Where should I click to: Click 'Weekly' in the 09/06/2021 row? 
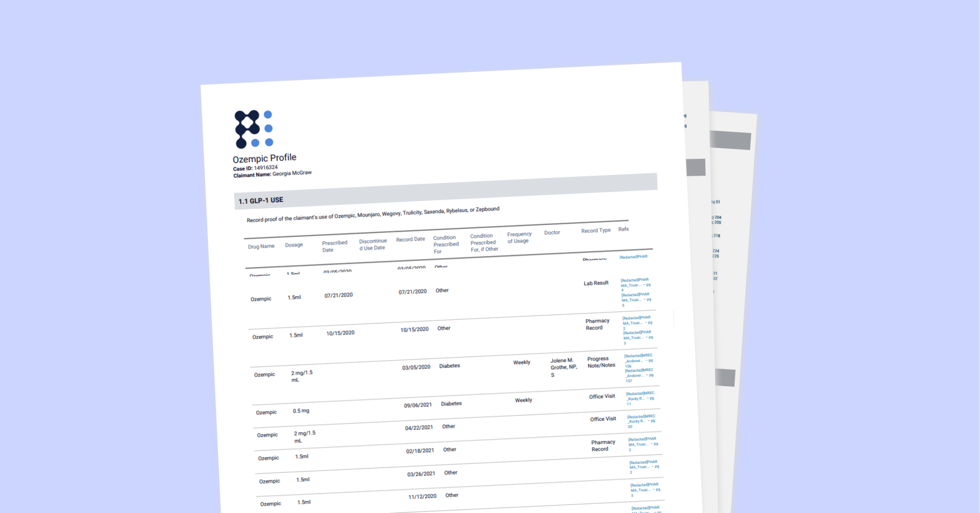(x=523, y=400)
